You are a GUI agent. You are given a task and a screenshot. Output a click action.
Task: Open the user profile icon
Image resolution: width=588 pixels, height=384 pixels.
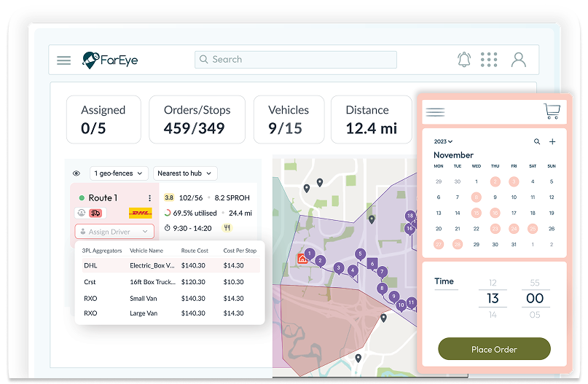click(x=518, y=60)
